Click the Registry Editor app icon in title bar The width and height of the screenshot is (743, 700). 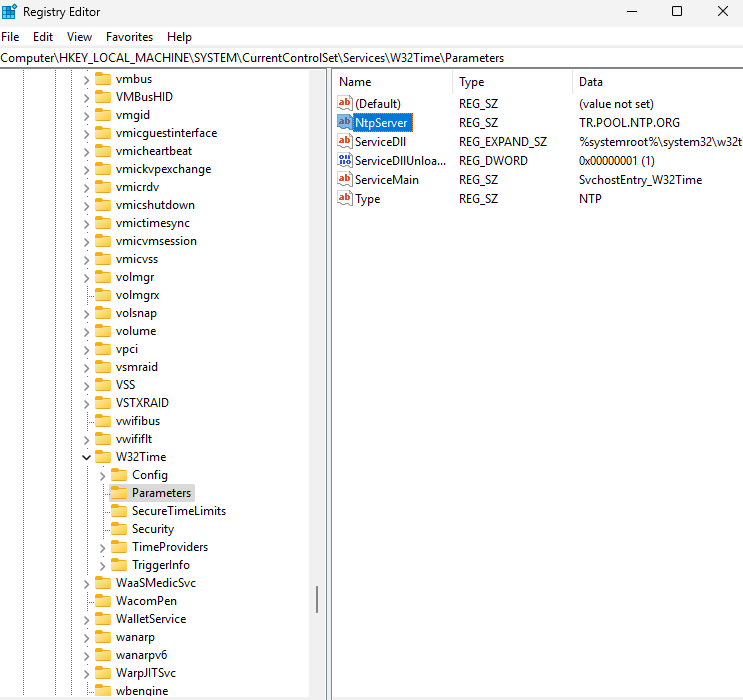pos(10,11)
